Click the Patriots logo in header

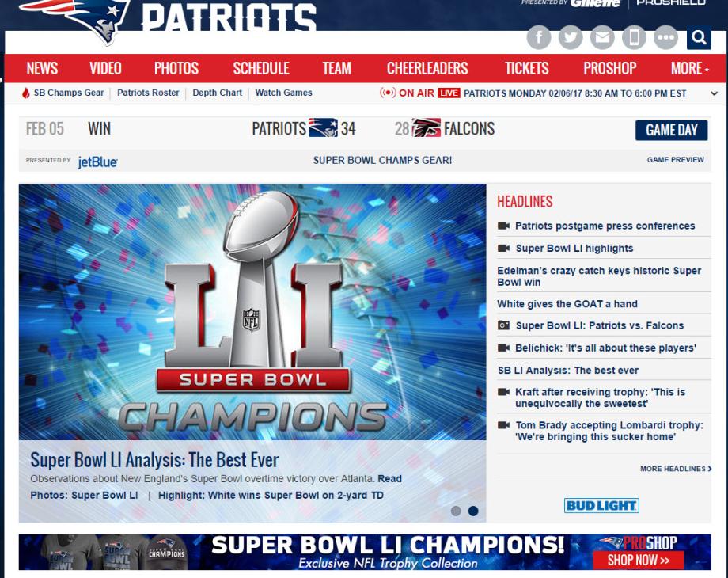tap(75, 17)
